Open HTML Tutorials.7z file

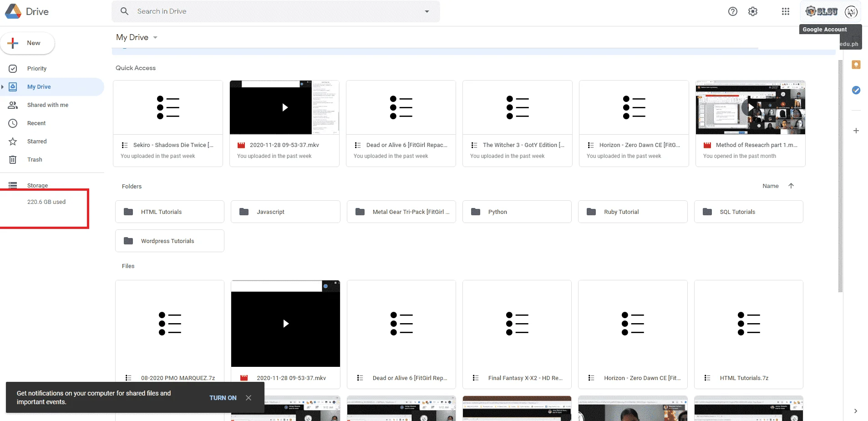tap(749, 335)
